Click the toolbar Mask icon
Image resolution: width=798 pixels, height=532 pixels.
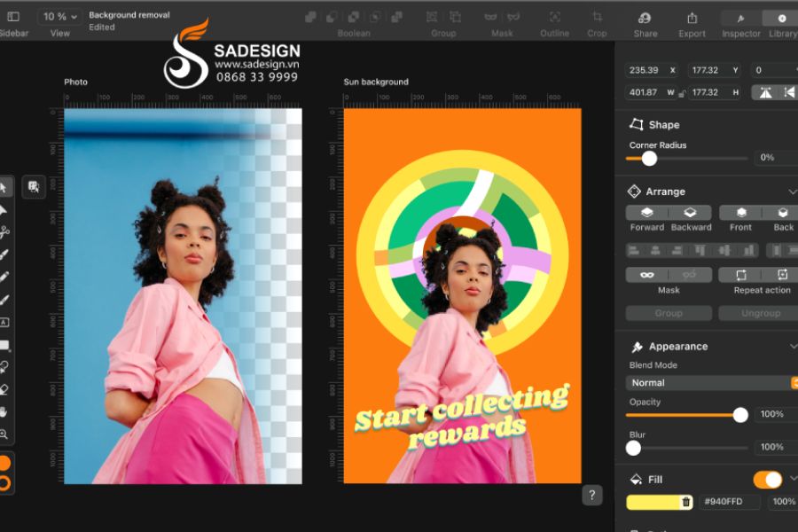click(490, 18)
